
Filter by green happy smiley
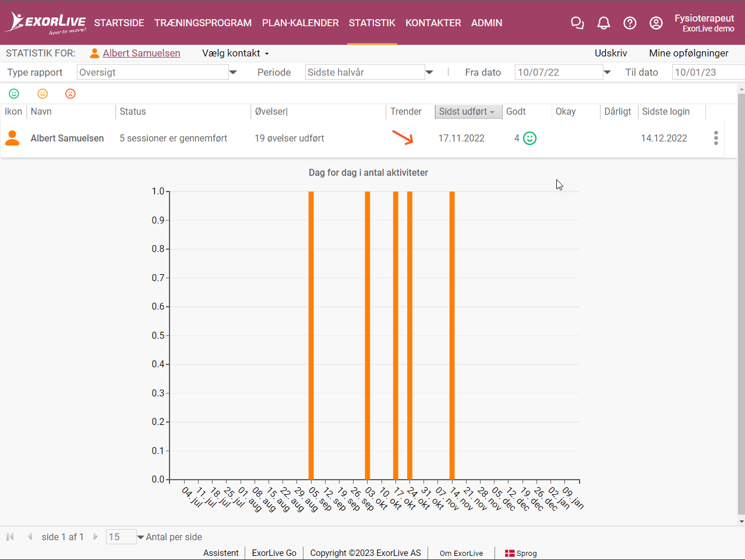pyautogui.click(x=14, y=94)
